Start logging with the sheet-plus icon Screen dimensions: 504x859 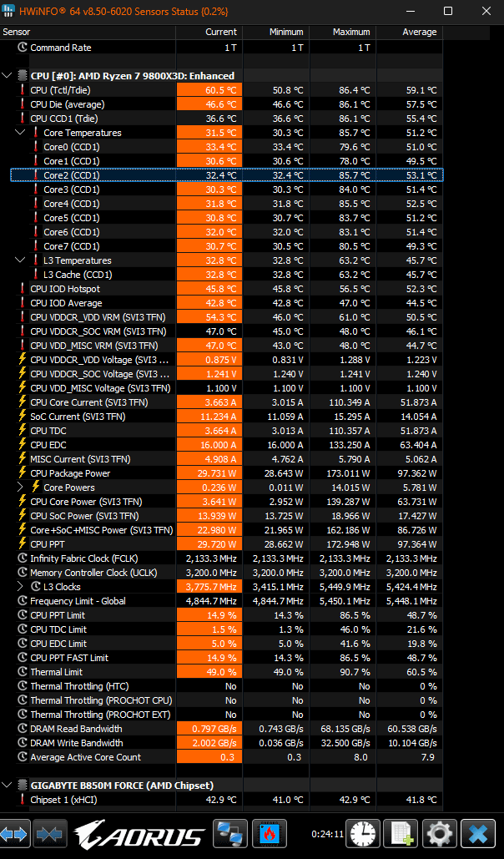click(401, 834)
